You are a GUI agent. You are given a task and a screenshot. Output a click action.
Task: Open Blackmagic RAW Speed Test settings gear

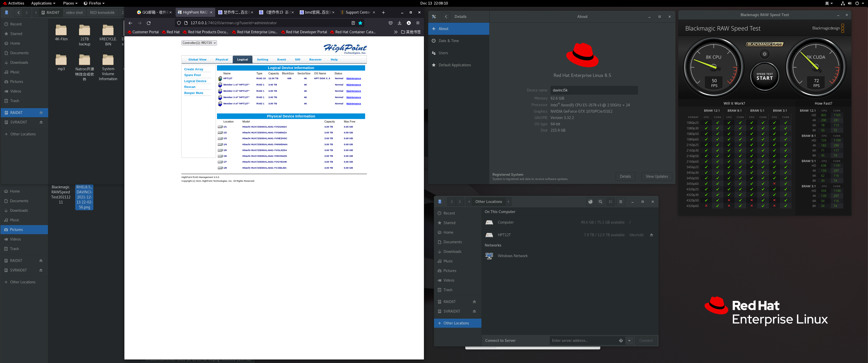pyautogui.click(x=764, y=54)
